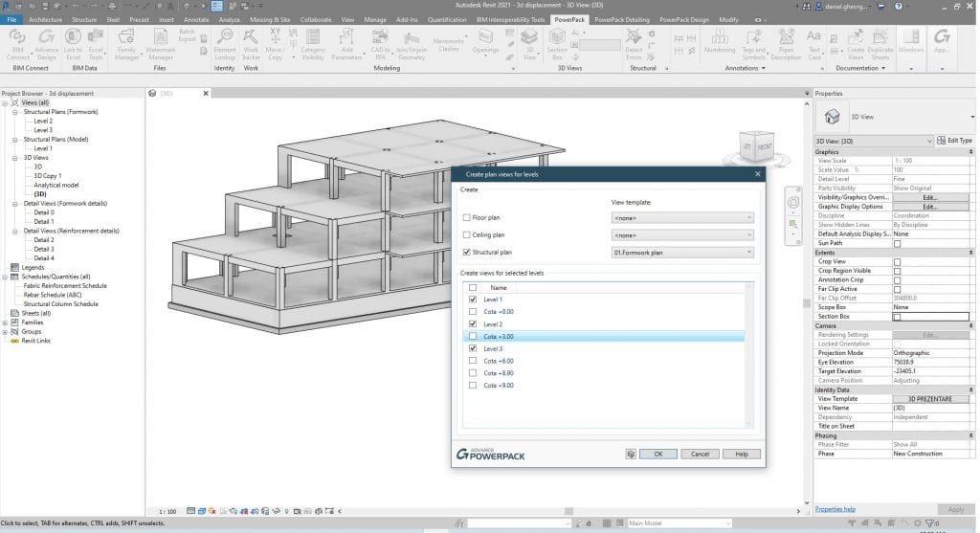Uncheck Level 3 in levels list
This screenshot has height=533, width=980.
click(x=473, y=348)
